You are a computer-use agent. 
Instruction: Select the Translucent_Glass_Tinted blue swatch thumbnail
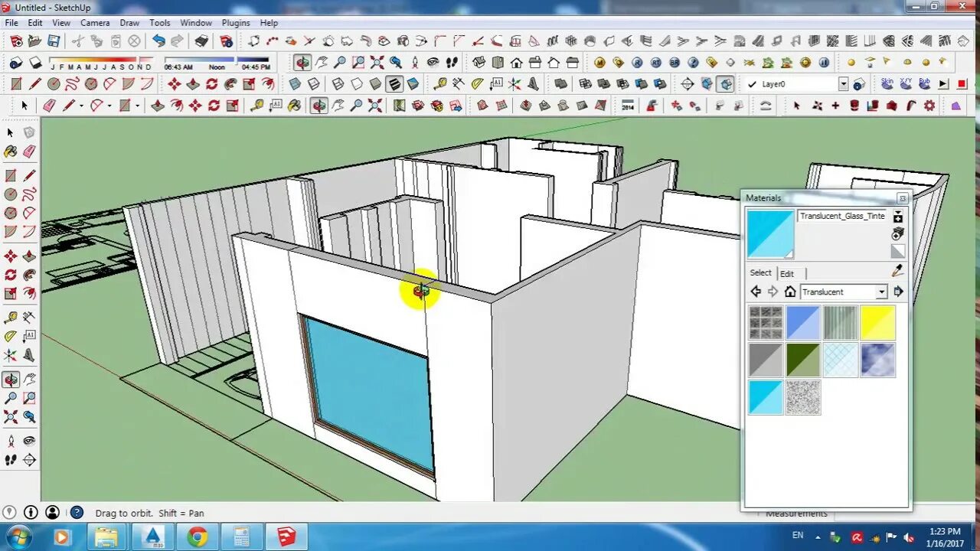[x=769, y=233]
